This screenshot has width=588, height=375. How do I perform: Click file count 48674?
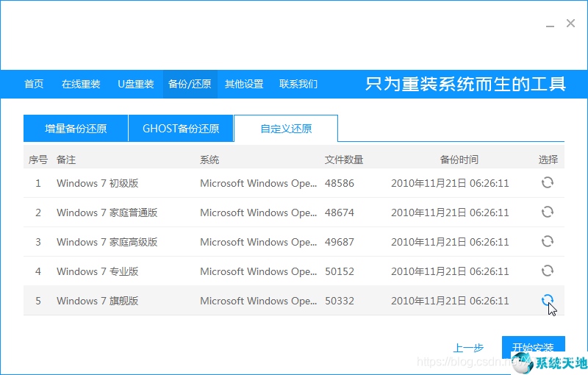pos(340,213)
